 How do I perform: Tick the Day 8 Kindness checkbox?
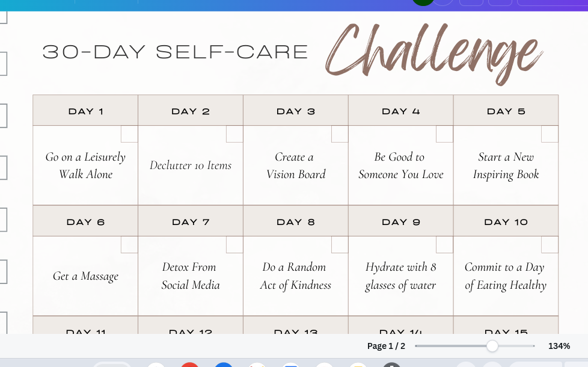coord(340,245)
